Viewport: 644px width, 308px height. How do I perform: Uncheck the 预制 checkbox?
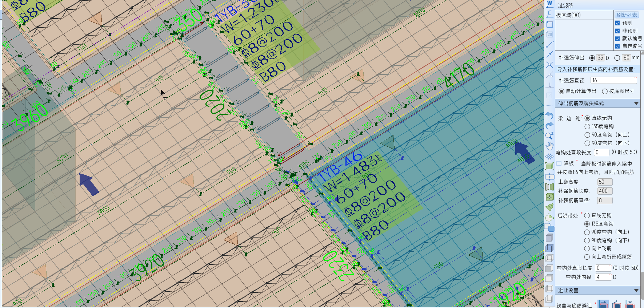[x=617, y=23]
